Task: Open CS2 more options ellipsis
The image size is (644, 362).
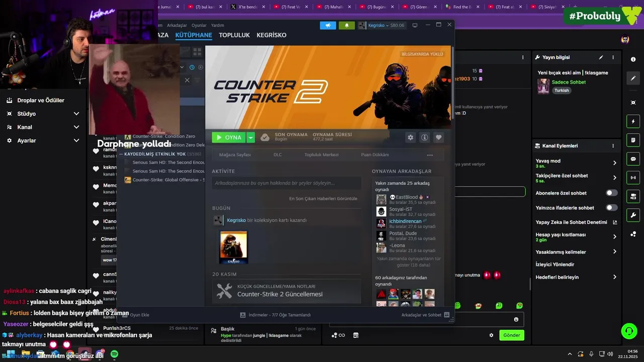Action: pyautogui.click(x=430, y=155)
